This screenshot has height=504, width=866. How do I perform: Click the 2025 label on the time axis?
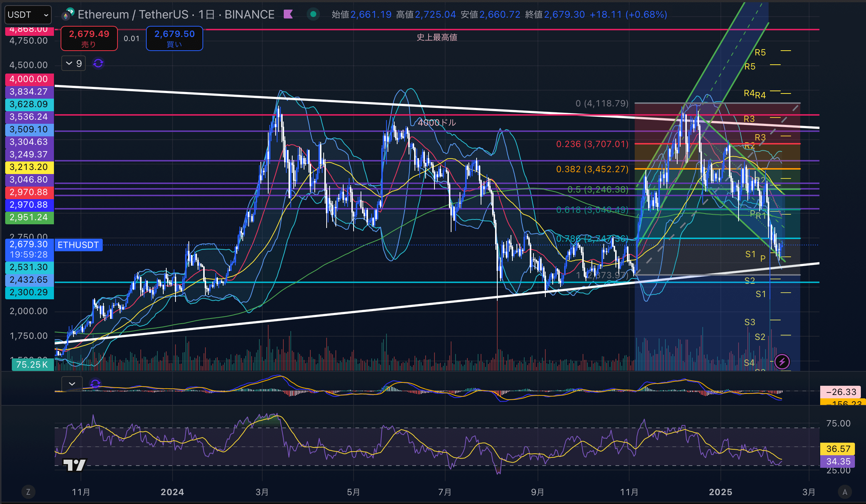pos(720,492)
